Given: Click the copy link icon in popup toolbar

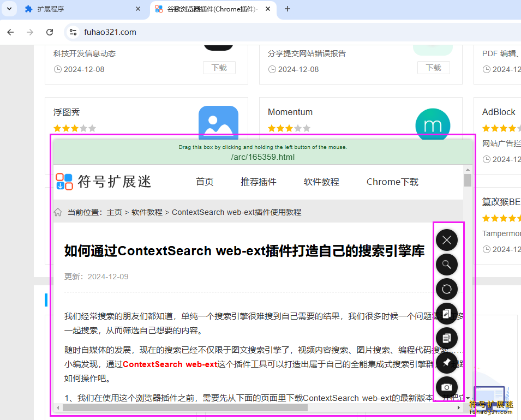Looking at the screenshot, I should point(447,314).
